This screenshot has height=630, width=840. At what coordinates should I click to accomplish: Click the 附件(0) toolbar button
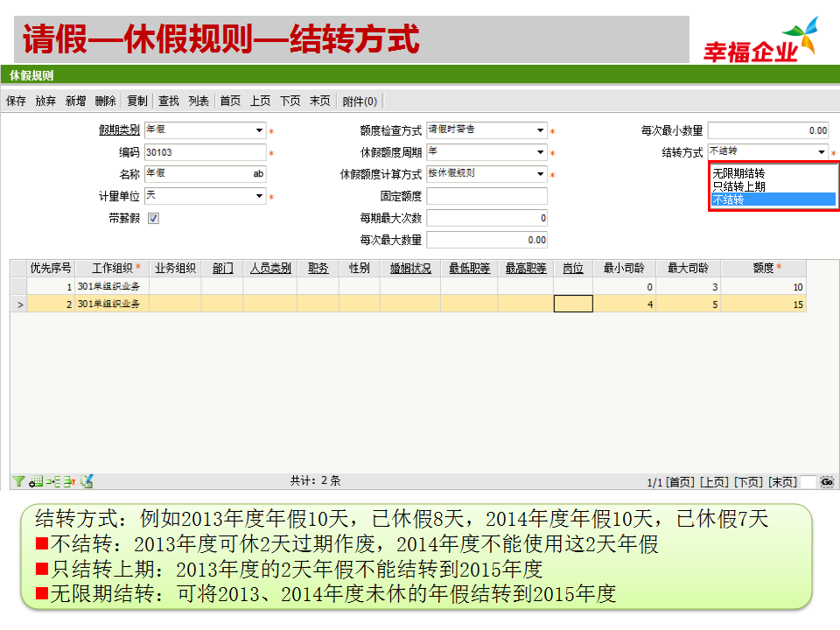click(x=360, y=101)
